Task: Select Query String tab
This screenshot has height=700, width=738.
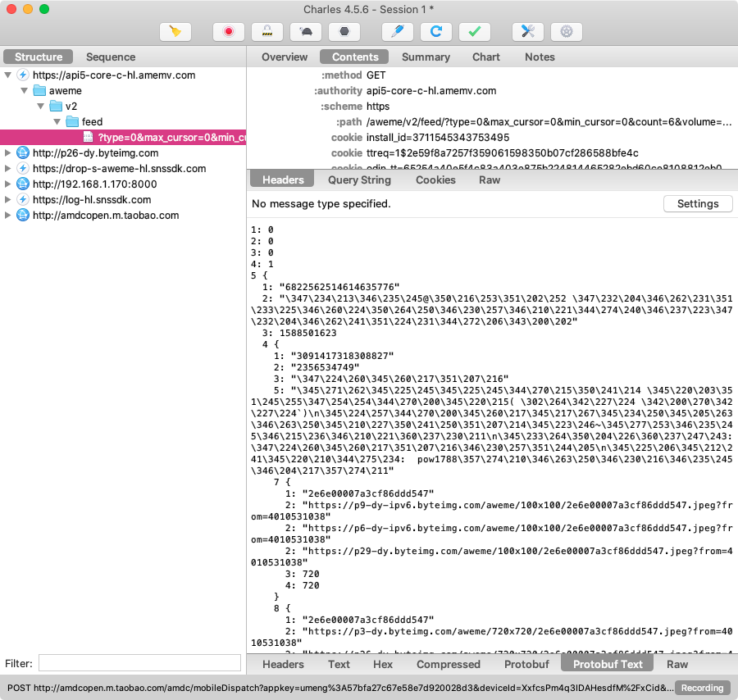Action: click(x=359, y=180)
